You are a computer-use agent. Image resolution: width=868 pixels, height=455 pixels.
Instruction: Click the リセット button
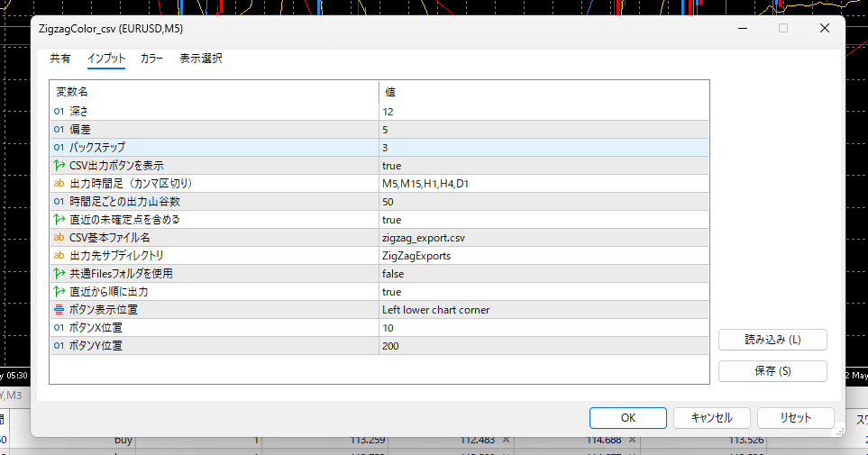[x=796, y=418]
